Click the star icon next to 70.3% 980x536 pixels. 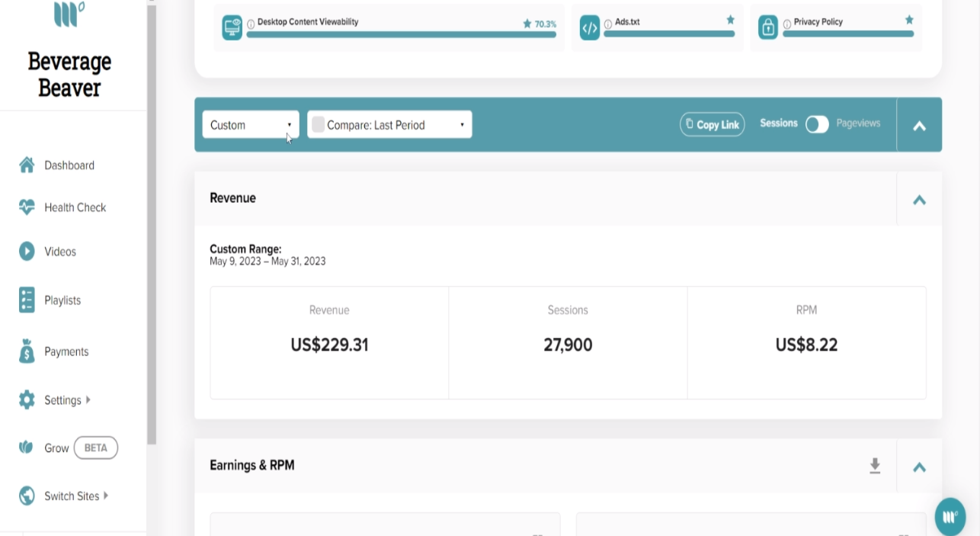tap(527, 24)
